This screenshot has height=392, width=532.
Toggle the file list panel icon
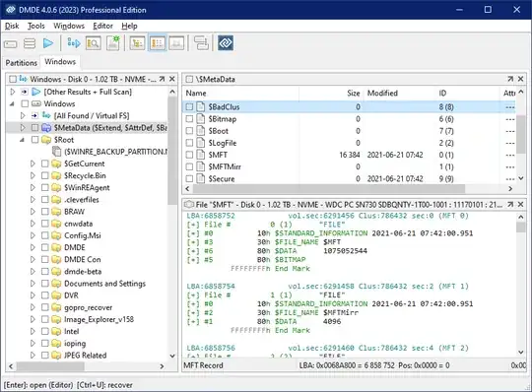click(x=157, y=43)
